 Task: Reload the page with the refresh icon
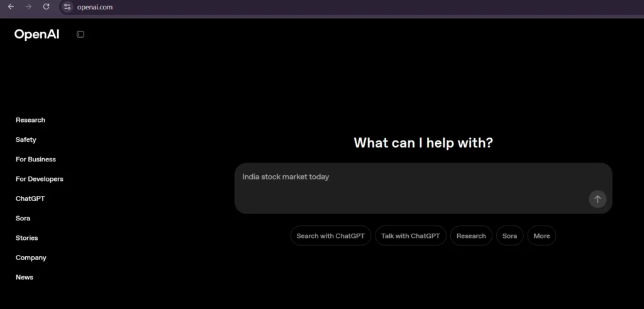pos(47,6)
